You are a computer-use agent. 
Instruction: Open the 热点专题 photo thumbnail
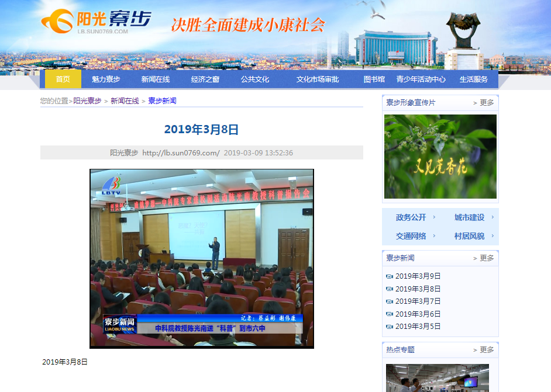tap(438, 378)
